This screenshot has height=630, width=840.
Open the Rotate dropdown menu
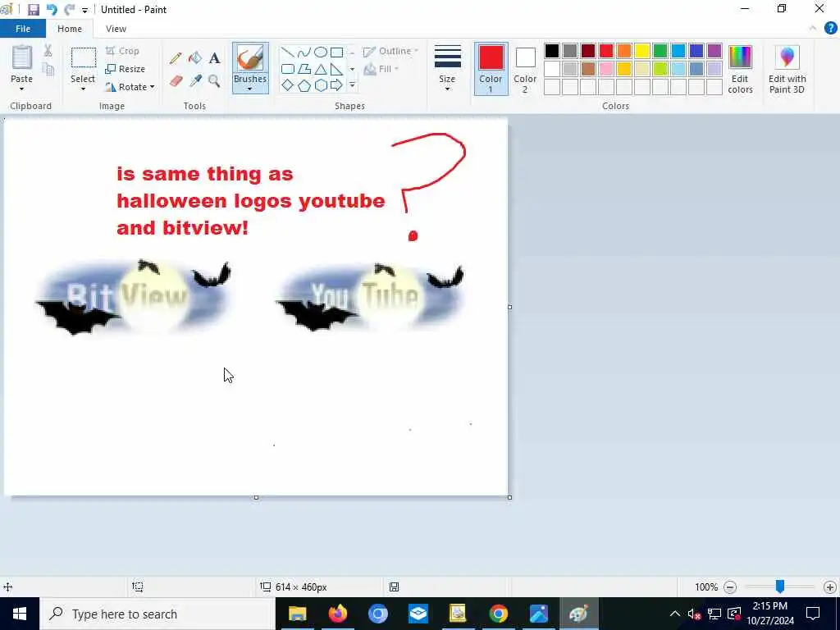130,87
